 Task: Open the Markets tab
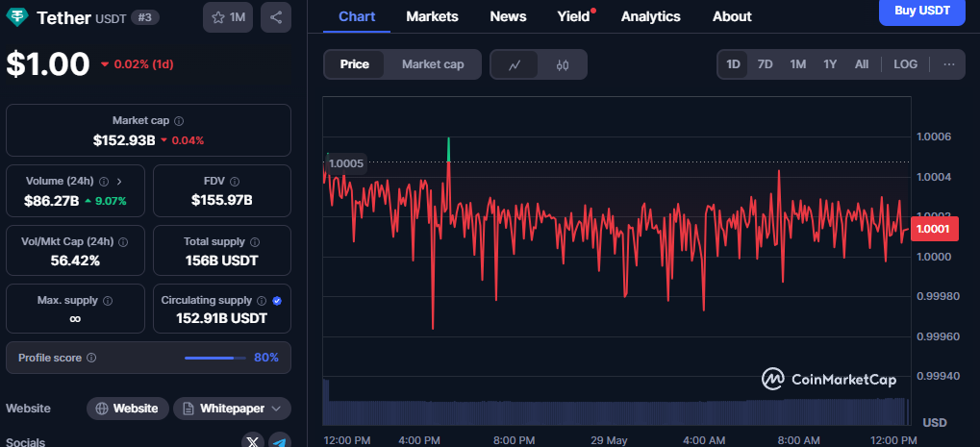click(x=432, y=17)
